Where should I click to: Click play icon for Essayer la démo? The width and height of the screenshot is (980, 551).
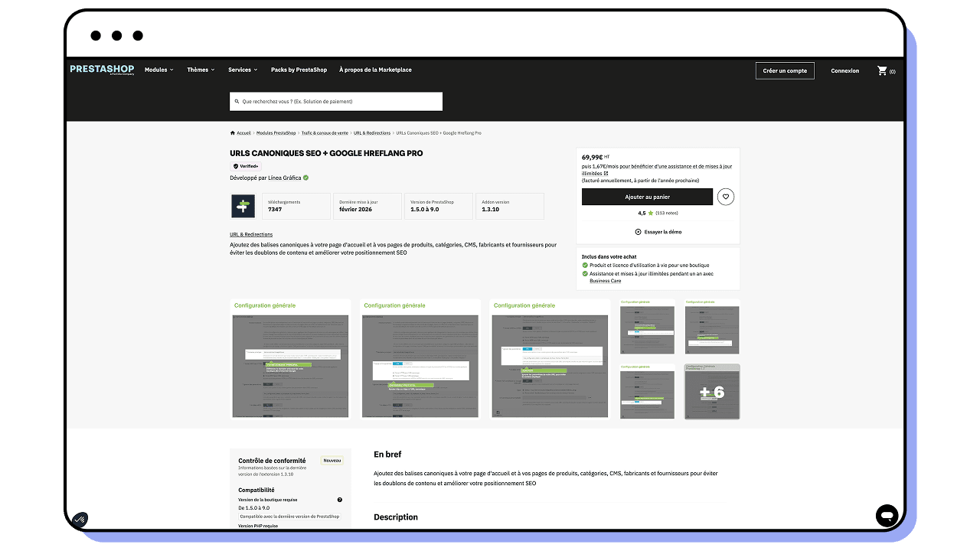pos(638,232)
